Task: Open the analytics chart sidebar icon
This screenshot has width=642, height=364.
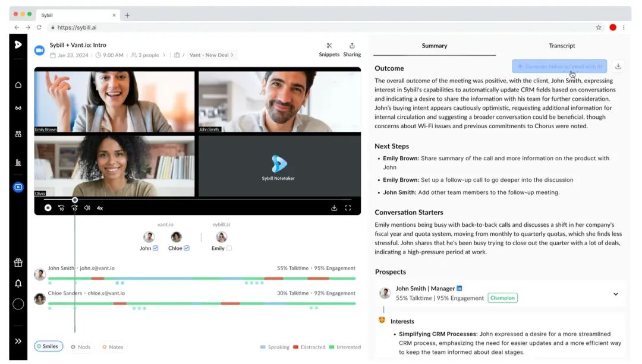Action: click(18, 163)
